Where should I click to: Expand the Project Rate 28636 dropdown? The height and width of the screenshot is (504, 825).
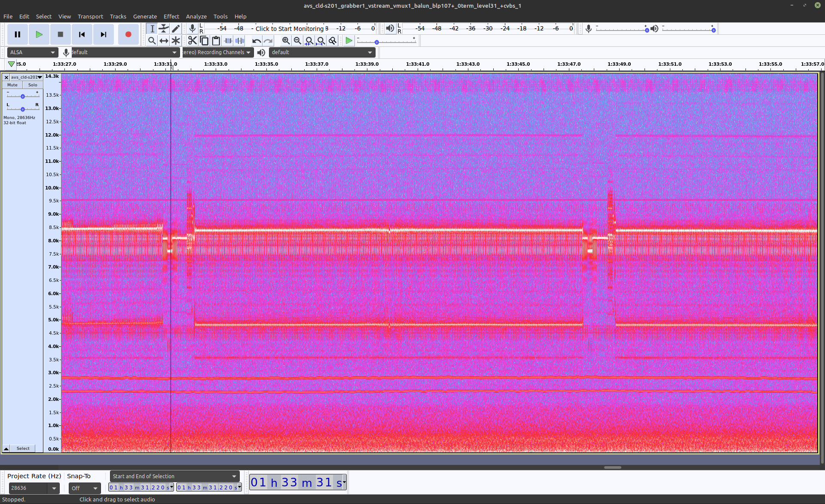tap(54, 488)
